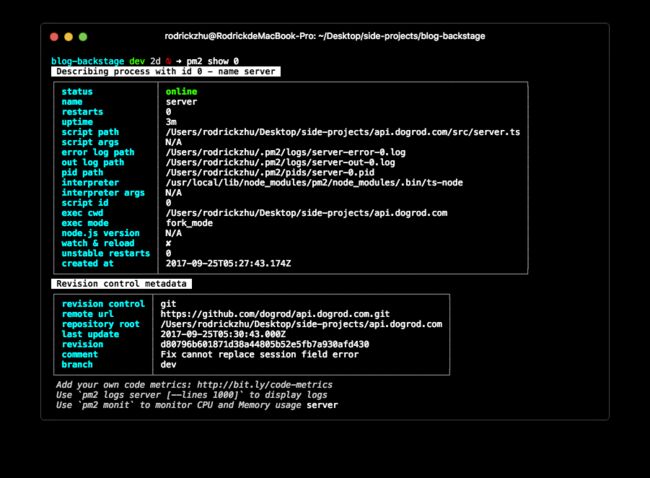Click the 'revision' label
This screenshot has height=478, width=650.
point(82,345)
